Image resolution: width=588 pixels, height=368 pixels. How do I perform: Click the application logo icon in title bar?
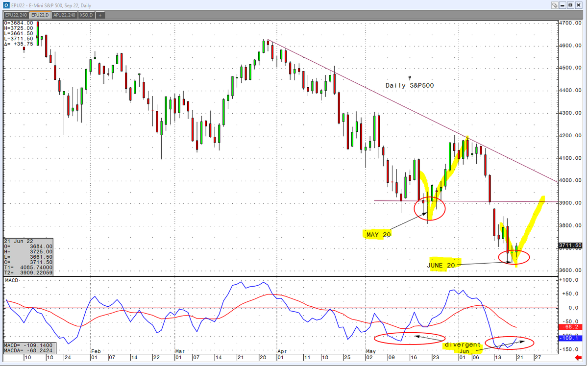pos(6,5)
